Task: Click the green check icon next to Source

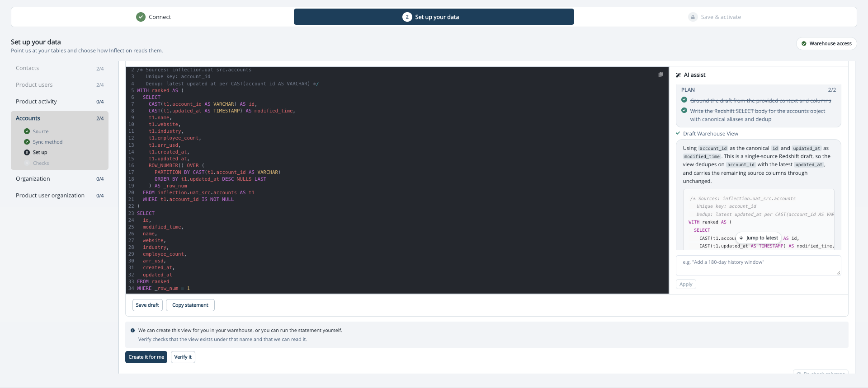Action: pyautogui.click(x=27, y=131)
